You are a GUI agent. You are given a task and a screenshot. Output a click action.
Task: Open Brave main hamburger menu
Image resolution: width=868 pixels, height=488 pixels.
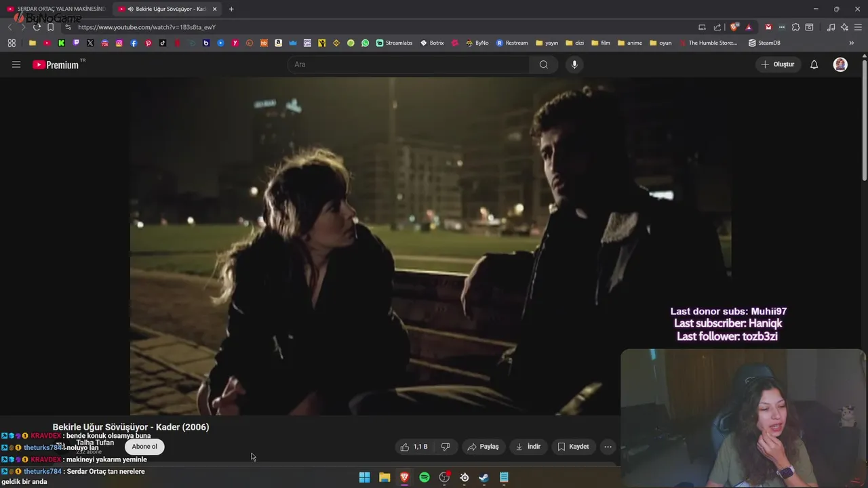tap(859, 27)
